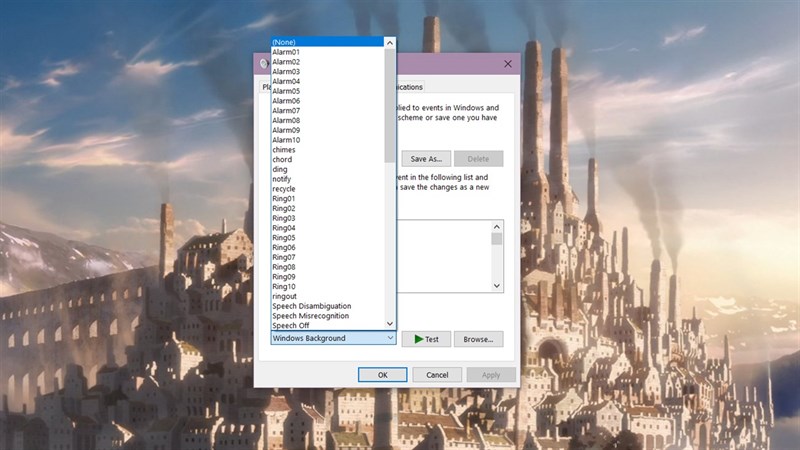Select Speech Disambiguation sound
This screenshot has height=450, width=800.
(x=328, y=306)
